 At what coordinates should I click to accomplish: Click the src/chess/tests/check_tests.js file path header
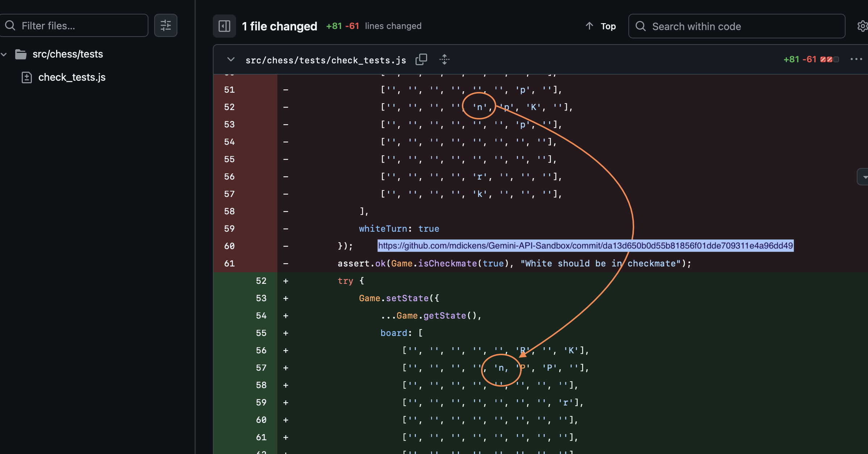click(x=325, y=60)
